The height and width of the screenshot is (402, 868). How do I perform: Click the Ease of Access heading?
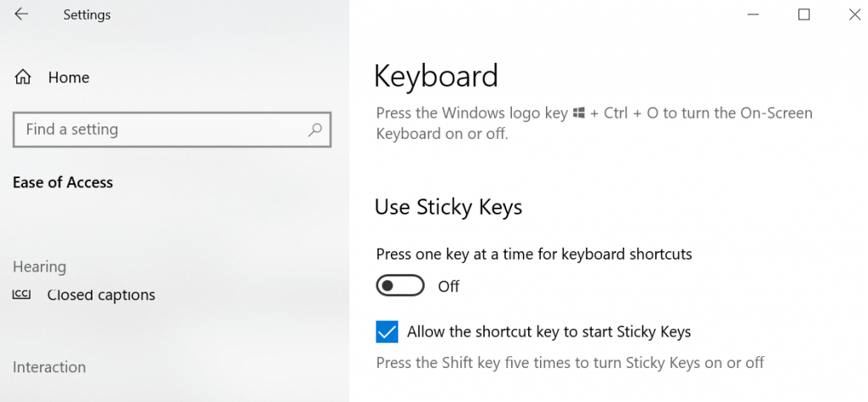coord(63,182)
